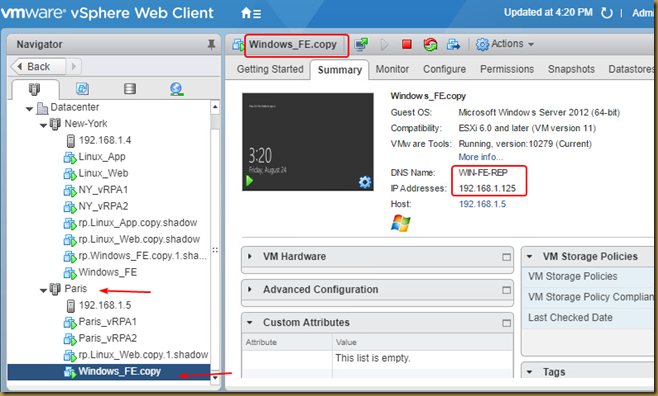Collapse the Tags section
This screenshot has height=396, width=658.
coord(530,372)
